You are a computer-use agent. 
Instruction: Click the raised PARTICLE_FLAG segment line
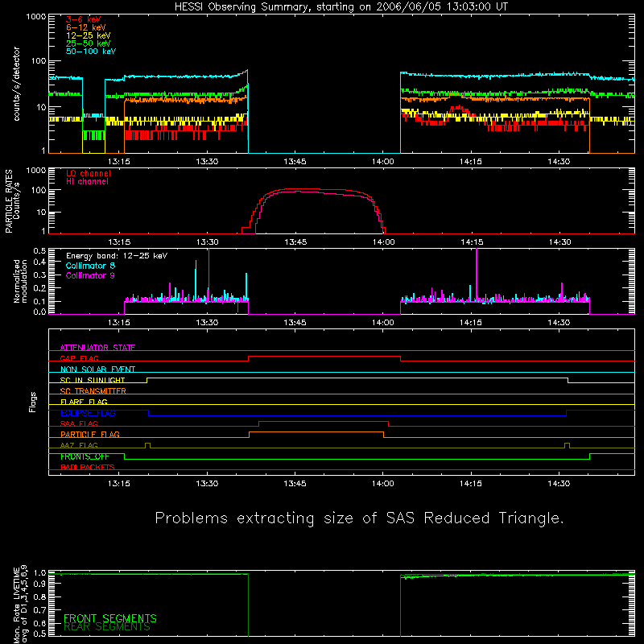[316, 432]
